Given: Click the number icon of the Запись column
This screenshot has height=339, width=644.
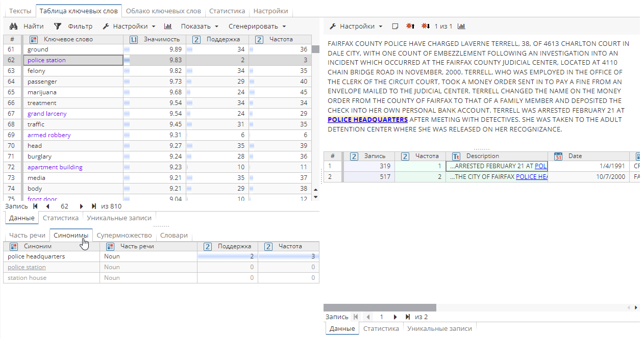Looking at the screenshot, I should coord(354,156).
